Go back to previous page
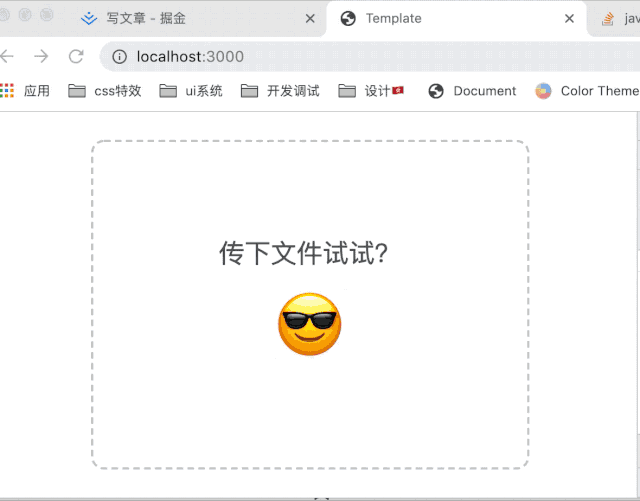The image size is (640, 501). click(x=7, y=56)
